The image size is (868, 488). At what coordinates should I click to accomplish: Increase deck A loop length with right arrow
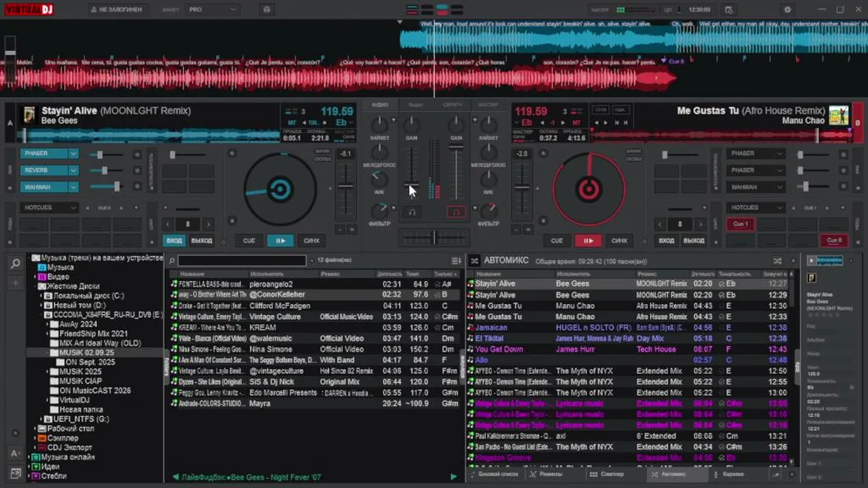click(208, 224)
